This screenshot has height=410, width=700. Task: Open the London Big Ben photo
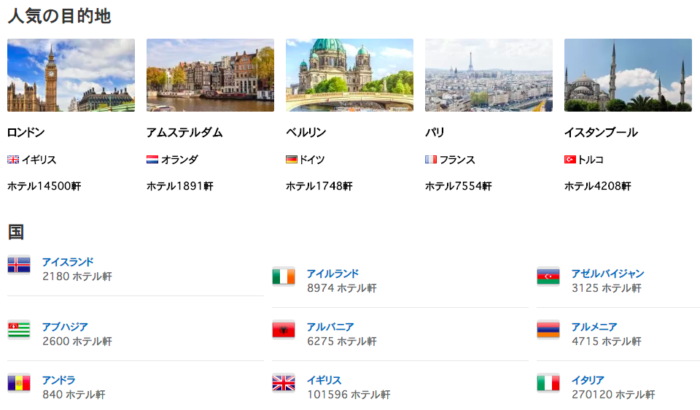coord(71,75)
